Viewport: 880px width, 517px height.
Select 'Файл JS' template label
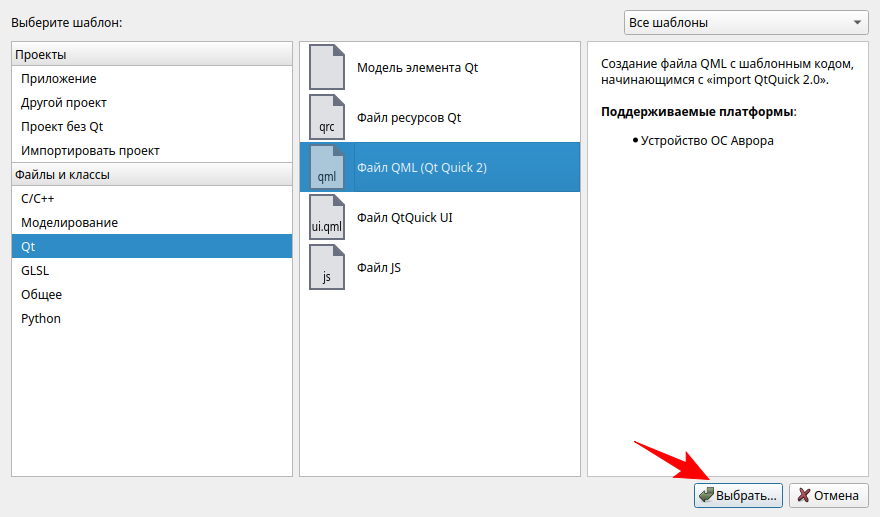point(379,267)
